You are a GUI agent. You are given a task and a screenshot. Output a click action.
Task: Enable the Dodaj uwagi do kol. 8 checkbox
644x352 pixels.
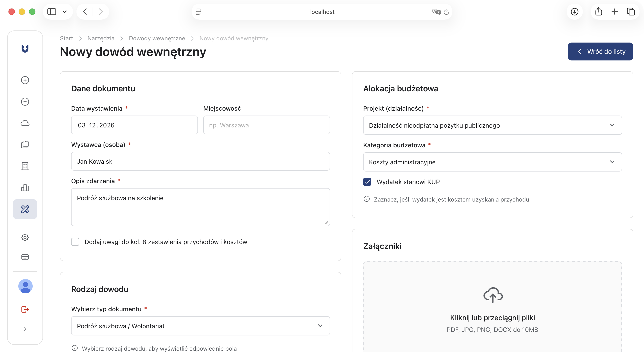point(75,242)
